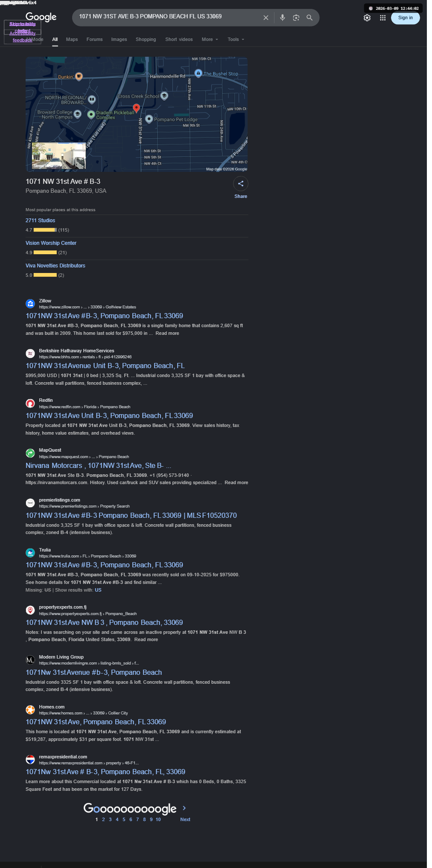This screenshot has height=868, width=432.
Task: Switch to the Maps tab
Action: click(x=72, y=39)
